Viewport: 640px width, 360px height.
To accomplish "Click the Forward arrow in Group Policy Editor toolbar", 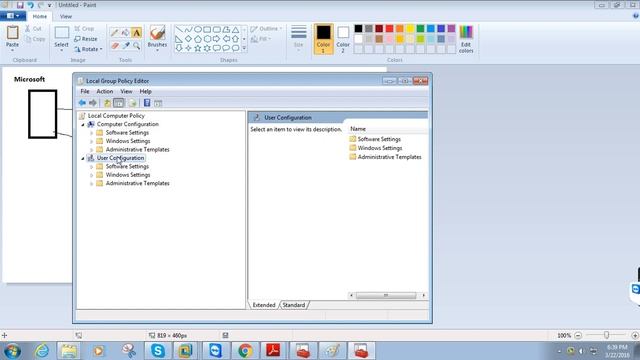I will 93,103.
